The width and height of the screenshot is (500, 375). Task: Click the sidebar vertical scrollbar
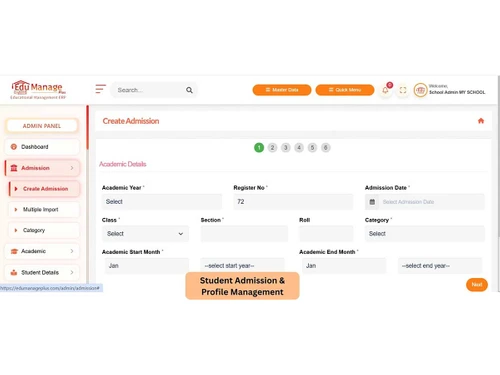[87, 128]
